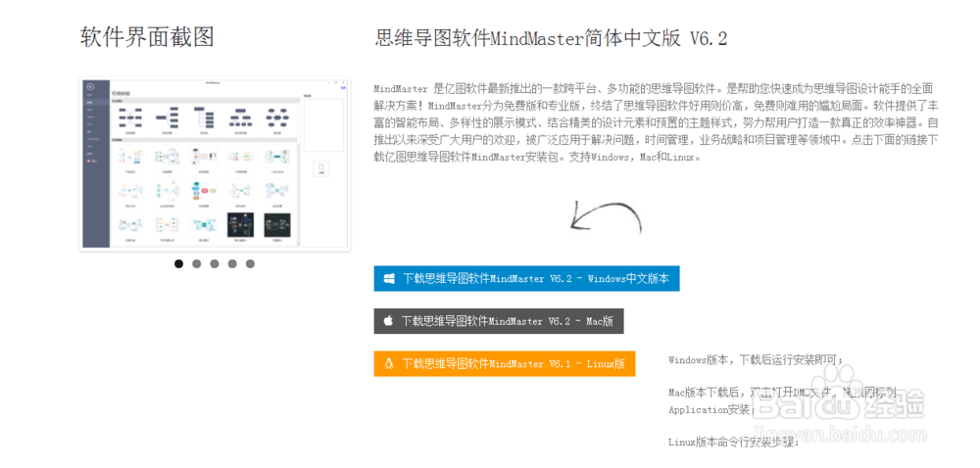
Task: Switch to the fifth carousel dot
Action: [250, 264]
